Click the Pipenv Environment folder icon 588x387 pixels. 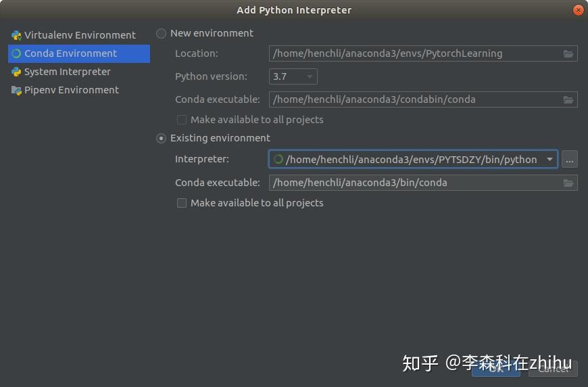16,91
